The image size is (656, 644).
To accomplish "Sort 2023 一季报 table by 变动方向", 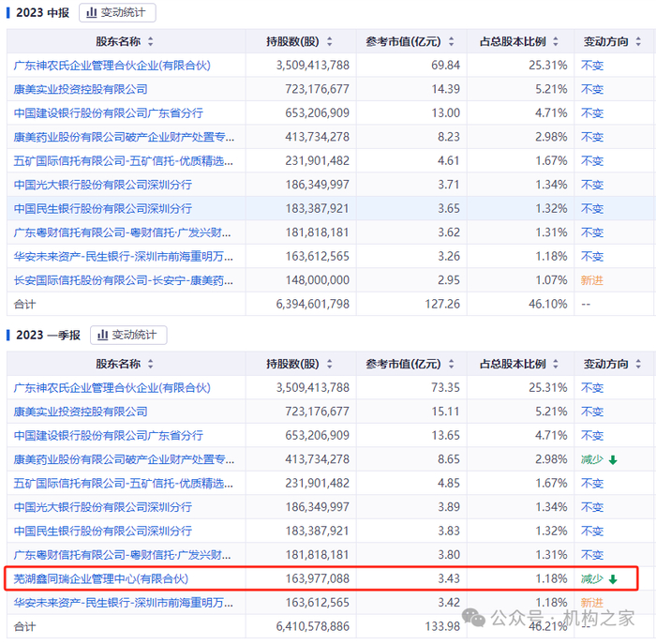I will [x=638, y=364].
